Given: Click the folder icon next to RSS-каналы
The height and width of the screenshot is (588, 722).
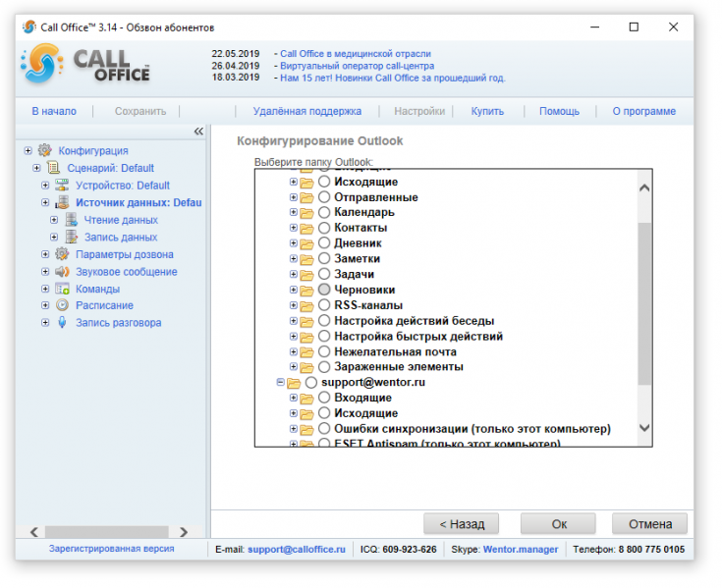Looking at the screenshot, I should [306, 306].
